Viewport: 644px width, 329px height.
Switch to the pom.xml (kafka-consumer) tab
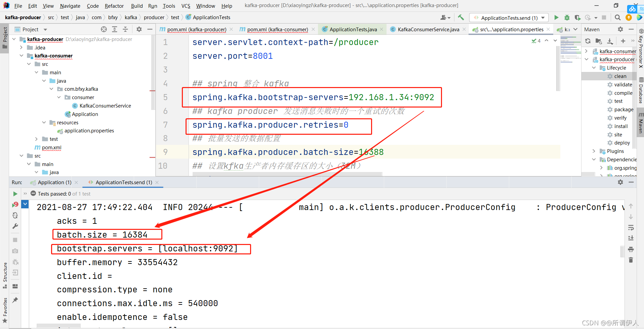click(x=277, y=29)
